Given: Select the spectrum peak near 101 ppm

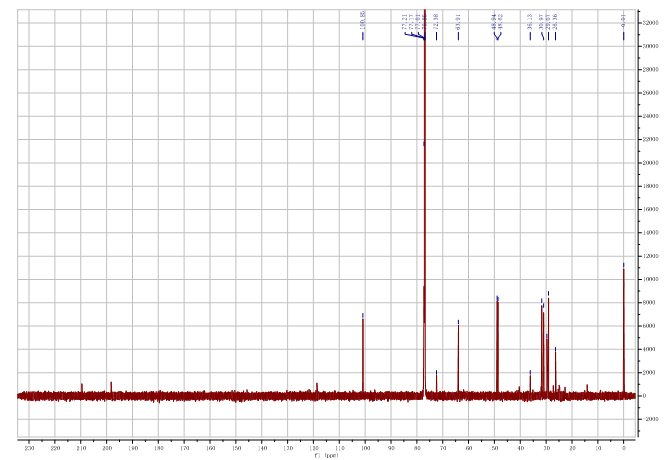Looking at the screenshot, I should tap(363, 356).
